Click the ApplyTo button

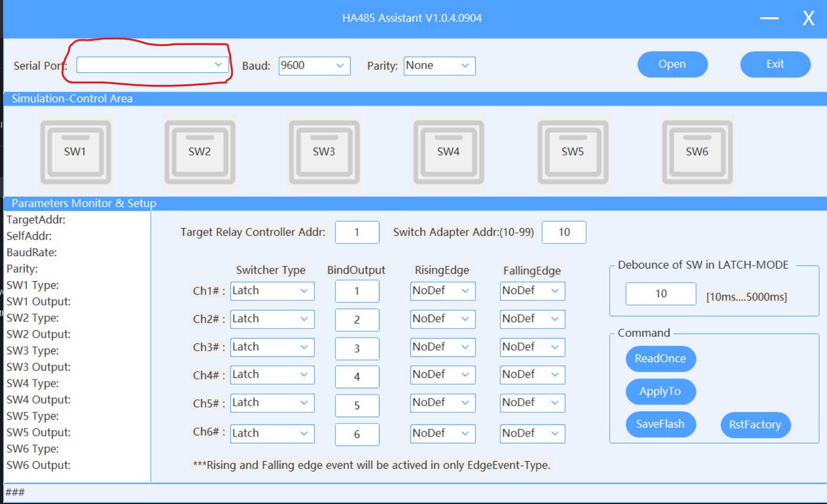click(660, 391)
